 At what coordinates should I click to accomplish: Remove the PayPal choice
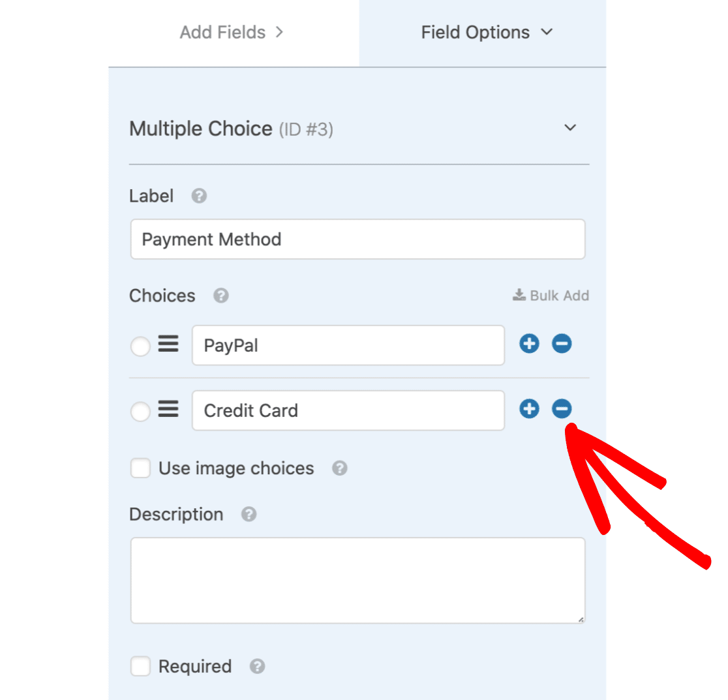point(562,344)
